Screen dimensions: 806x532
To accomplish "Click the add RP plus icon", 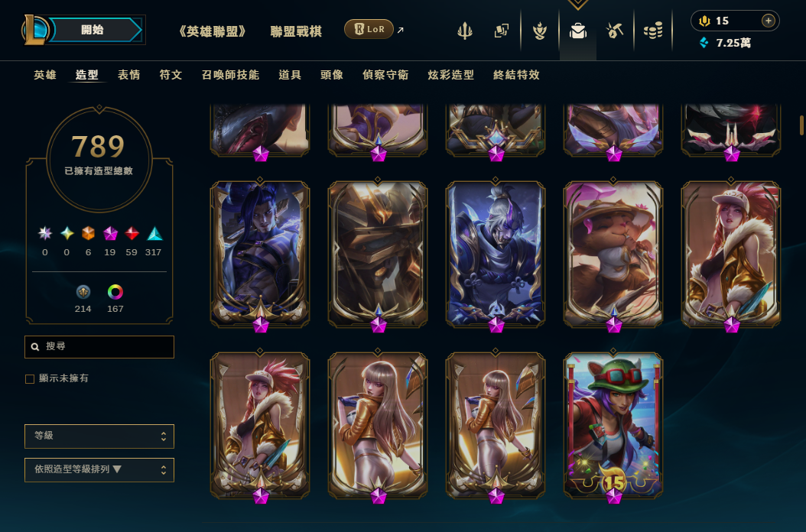I will coord(768,21).
